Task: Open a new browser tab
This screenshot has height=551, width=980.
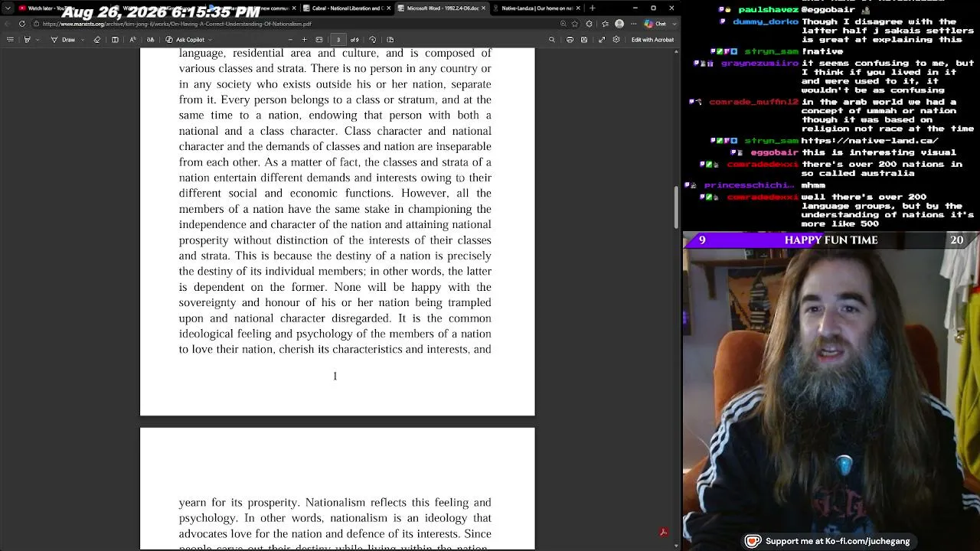Action: (x=592, y=8)
